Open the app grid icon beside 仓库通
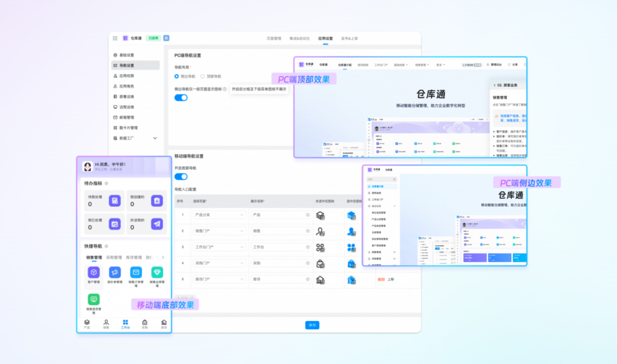The image size is (617, 364). (x=115, y=38)
